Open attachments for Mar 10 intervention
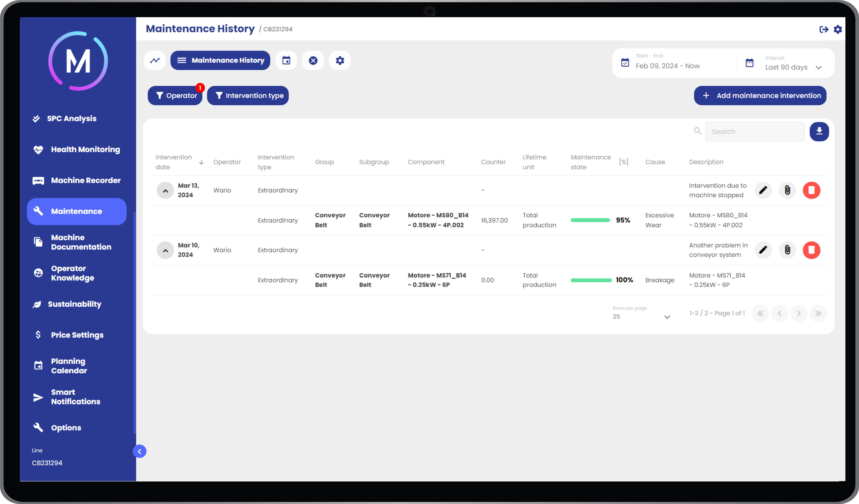This screenshot has height=504, width=859. coord(787,250)
